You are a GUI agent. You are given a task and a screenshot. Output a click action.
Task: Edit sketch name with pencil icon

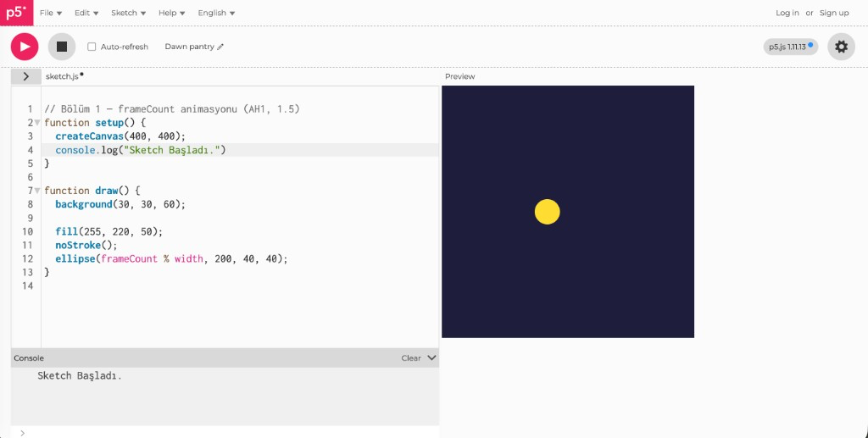point(220,47)
